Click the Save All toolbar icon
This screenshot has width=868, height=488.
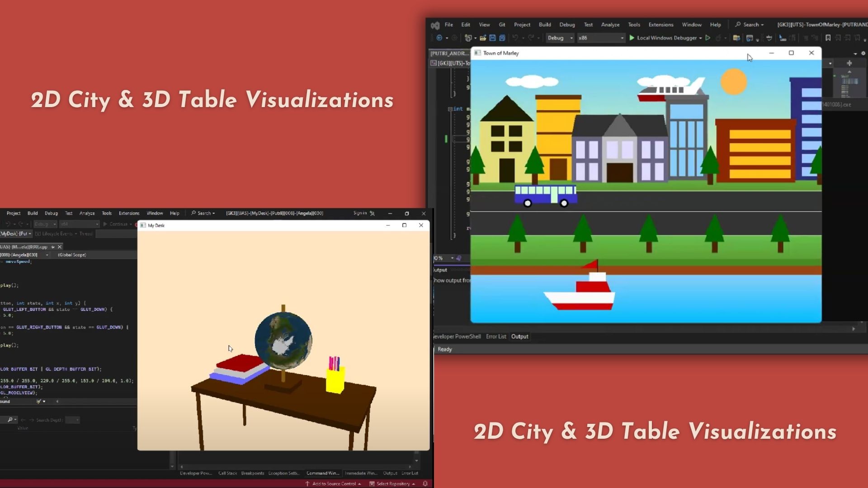tap(502, 38)
